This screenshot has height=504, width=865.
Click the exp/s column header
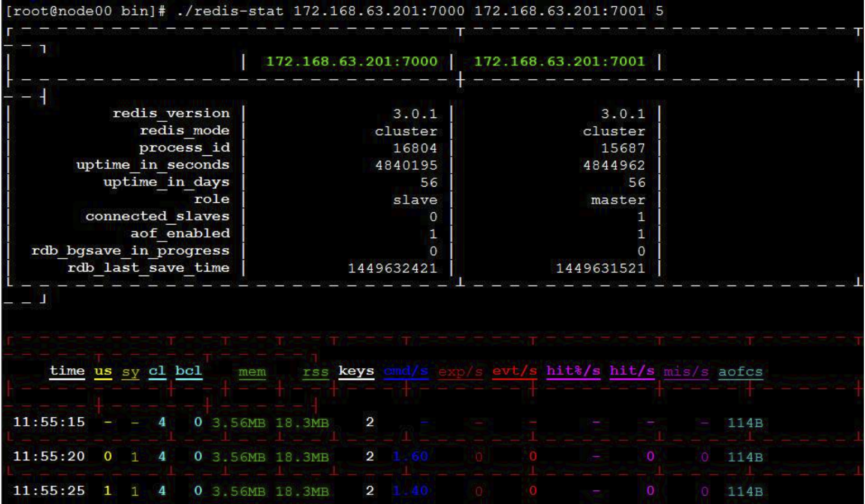pos(460,372)
